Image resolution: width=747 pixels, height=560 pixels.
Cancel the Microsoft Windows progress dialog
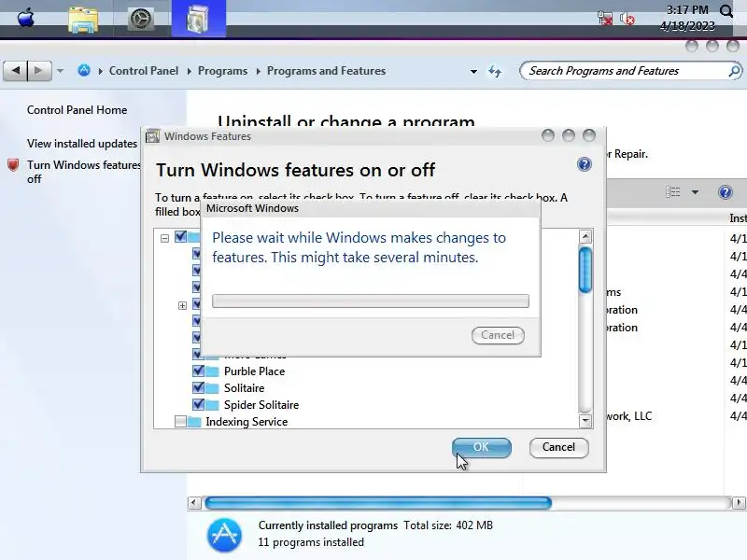coord(498,335)
